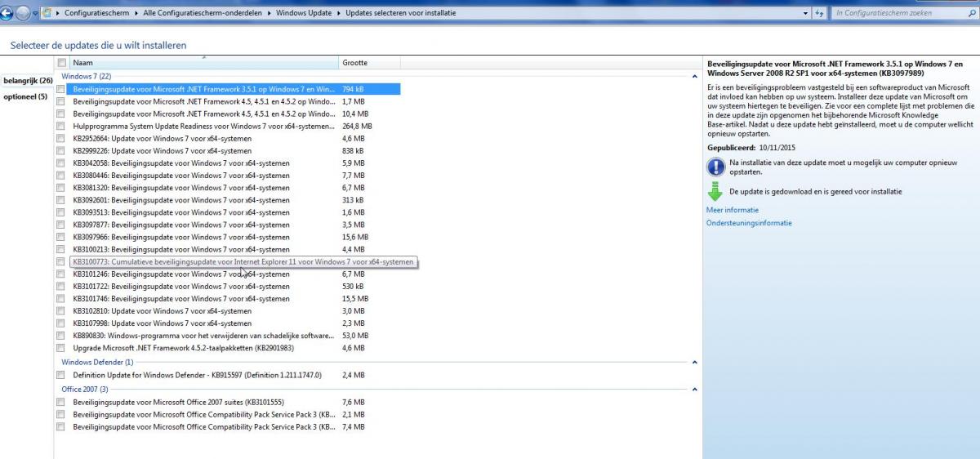Tick the Office 2007 suites KB3101555 checkbox

61,403
